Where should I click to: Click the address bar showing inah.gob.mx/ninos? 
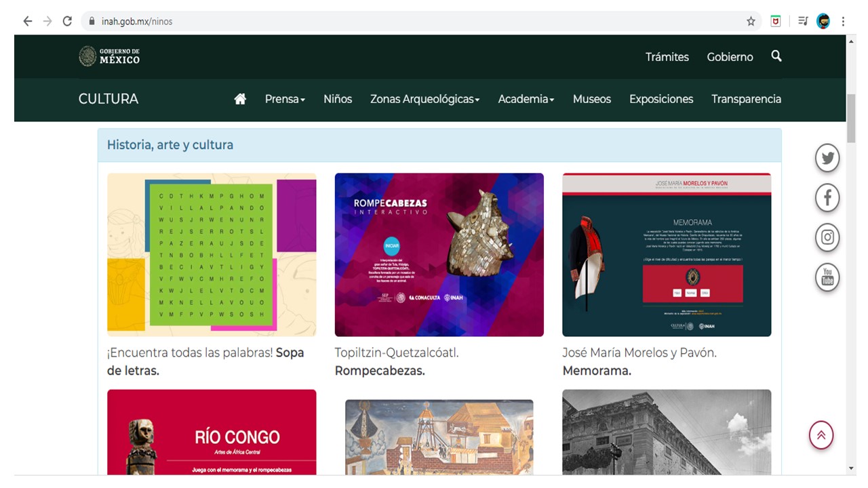click(x=420, y=21)
